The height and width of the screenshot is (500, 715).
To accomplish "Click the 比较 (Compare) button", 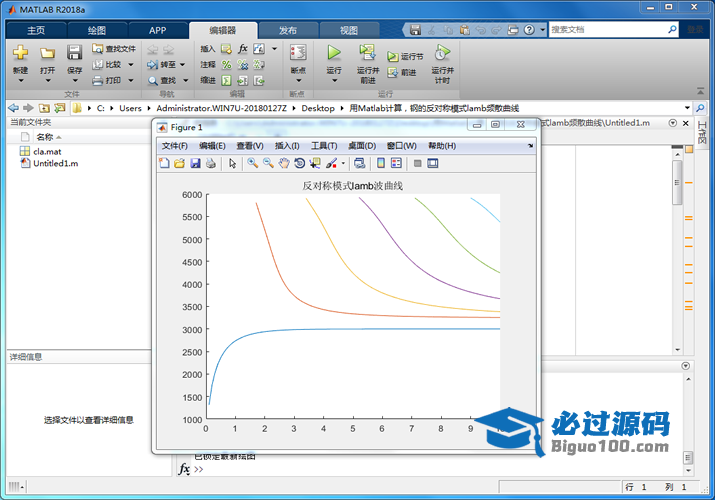I will pyautogui.click(x=108, y=64).
